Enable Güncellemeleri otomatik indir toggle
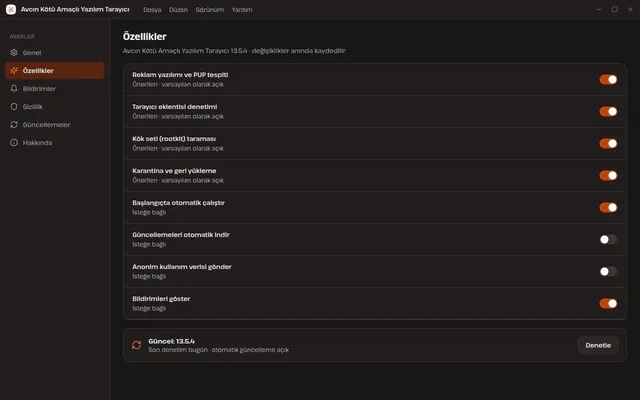This screenshot has width=640, height=400. click(608, 240)
